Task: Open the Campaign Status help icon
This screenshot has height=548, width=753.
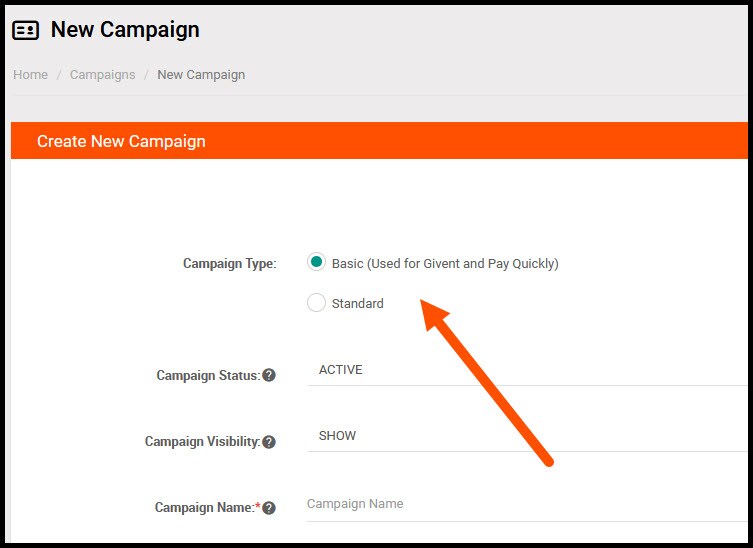Action: [x=269, y=375]
